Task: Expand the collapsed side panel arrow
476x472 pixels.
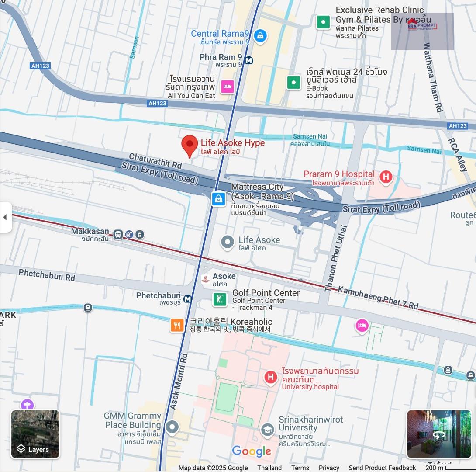Action: pyautogui.click(x=5, y=217)
